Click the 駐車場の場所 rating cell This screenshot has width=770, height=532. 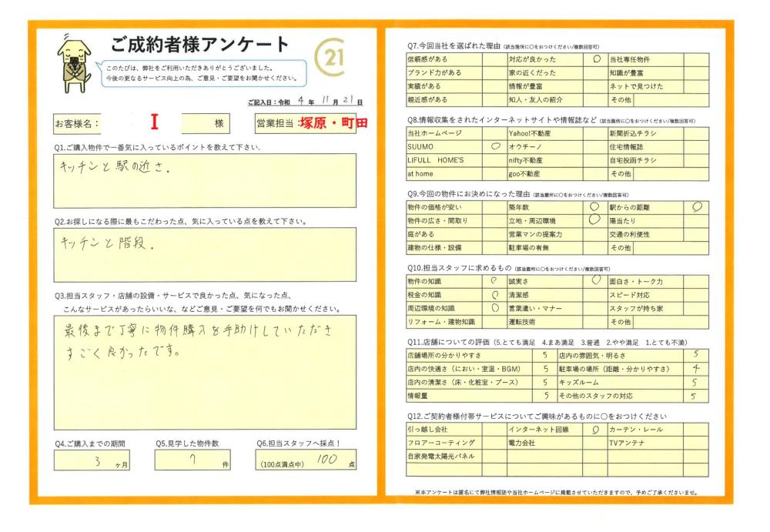point(695,369)
